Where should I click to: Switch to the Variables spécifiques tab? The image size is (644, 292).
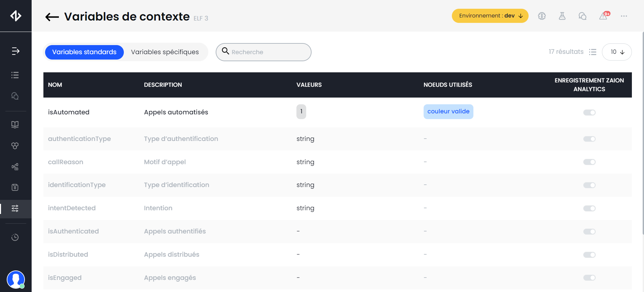165,52
